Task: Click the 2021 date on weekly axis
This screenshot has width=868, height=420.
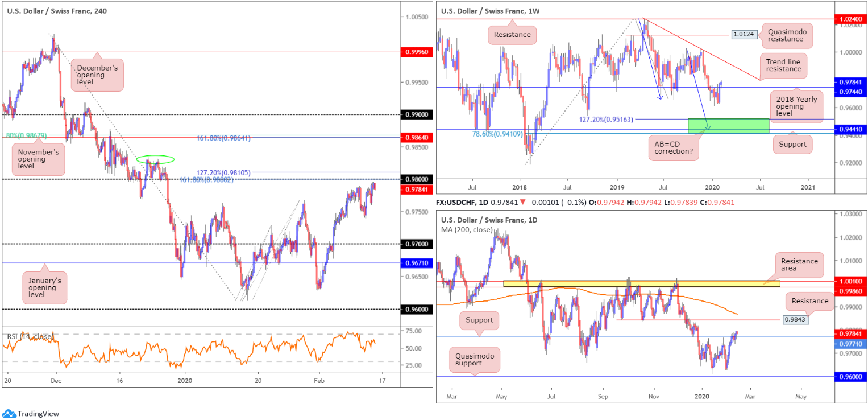Action: [809, 187]
